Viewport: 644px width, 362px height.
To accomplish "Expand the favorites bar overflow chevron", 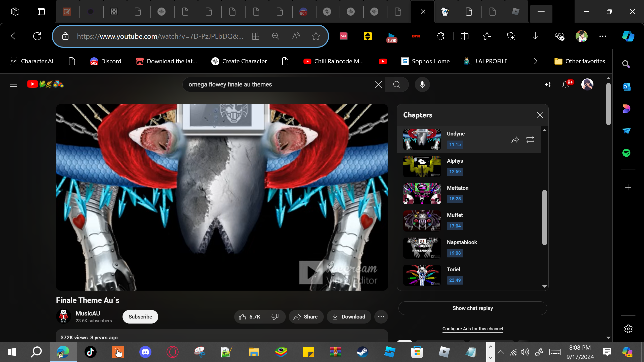I will [536, 61].
